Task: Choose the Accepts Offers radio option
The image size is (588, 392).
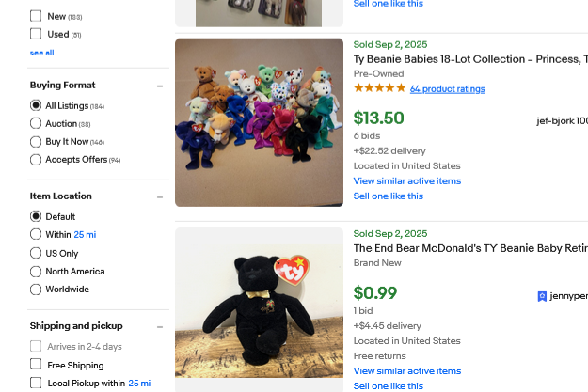Action: [36, 160]
